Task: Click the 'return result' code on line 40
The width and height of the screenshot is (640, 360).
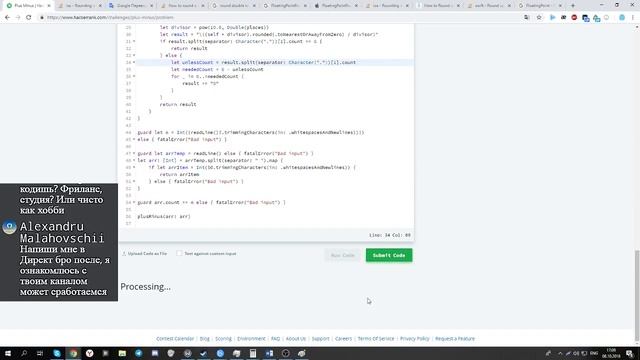Action: (178, 104)
